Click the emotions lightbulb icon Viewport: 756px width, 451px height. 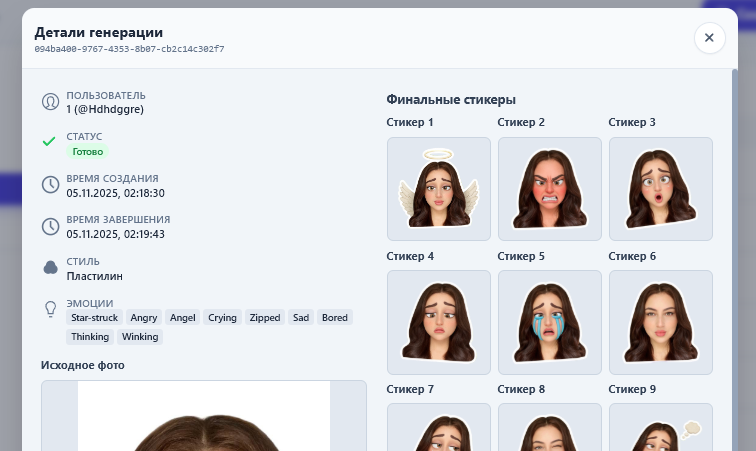pyautogui.click(x=51, y=309)
